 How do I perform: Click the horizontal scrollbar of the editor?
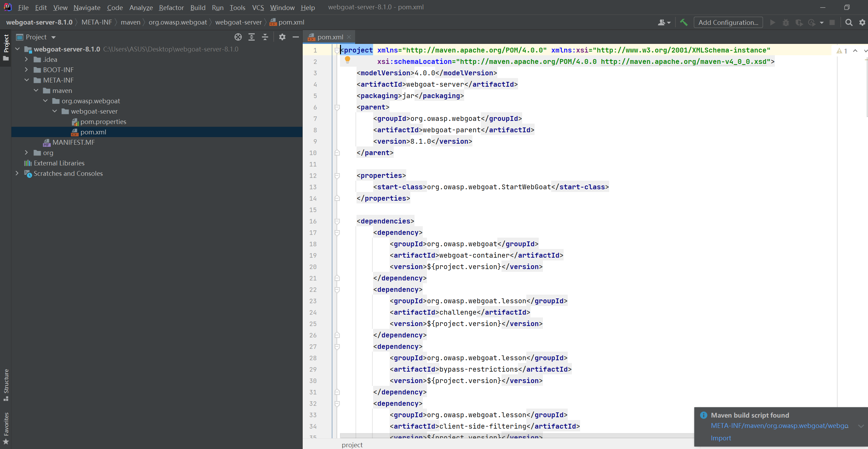coord(516,436)
